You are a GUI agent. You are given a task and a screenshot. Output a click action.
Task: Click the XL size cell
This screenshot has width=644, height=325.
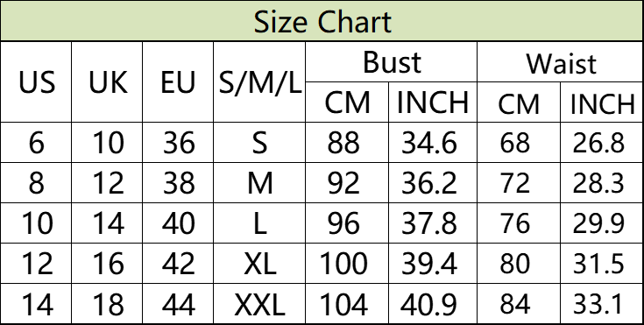(259, 264)
